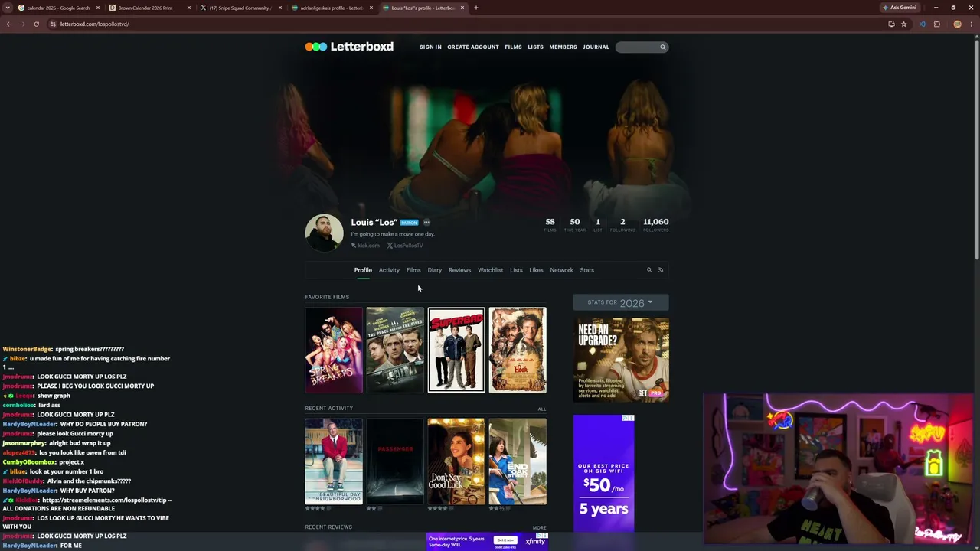Click Get it now on Xfinity banner ad
Image resolution: width=980 pixels, height=551 pixels.
[505, 540]
